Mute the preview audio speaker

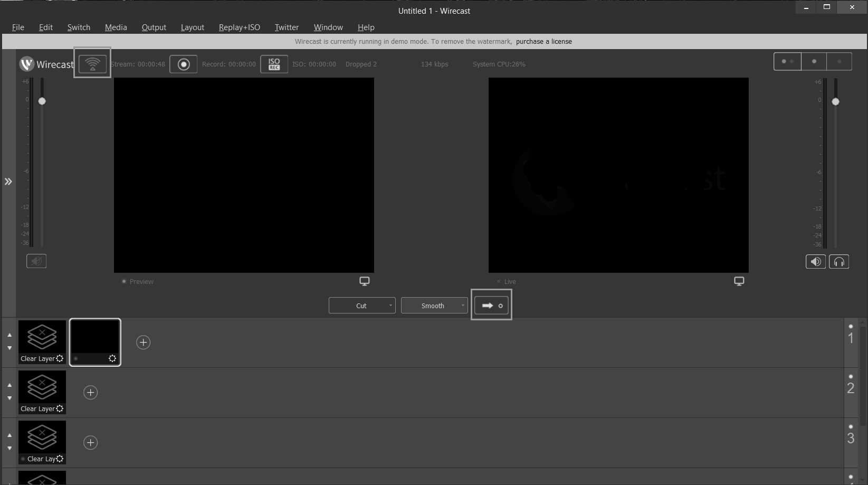point(36,260)
